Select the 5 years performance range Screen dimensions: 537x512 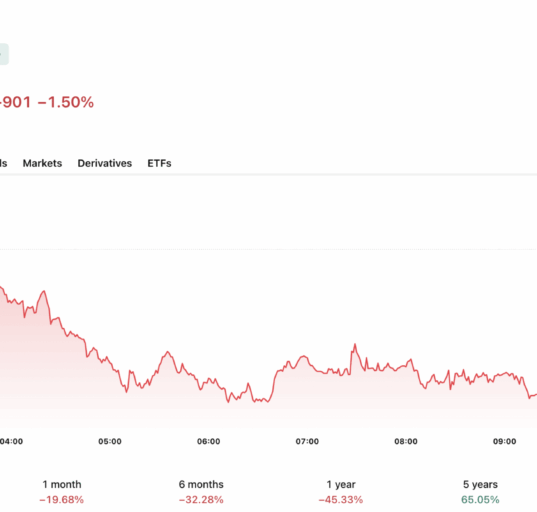(x=480, y=484)
